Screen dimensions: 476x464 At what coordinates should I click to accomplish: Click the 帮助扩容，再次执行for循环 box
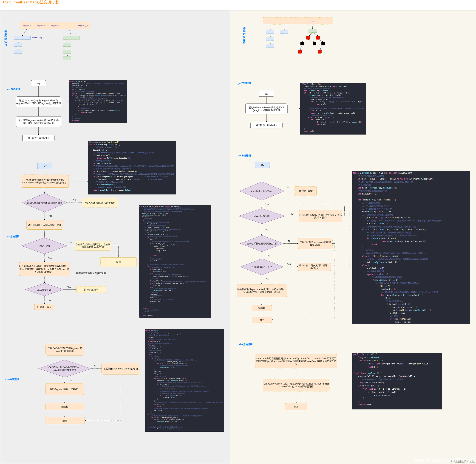[x=314, y=267]
